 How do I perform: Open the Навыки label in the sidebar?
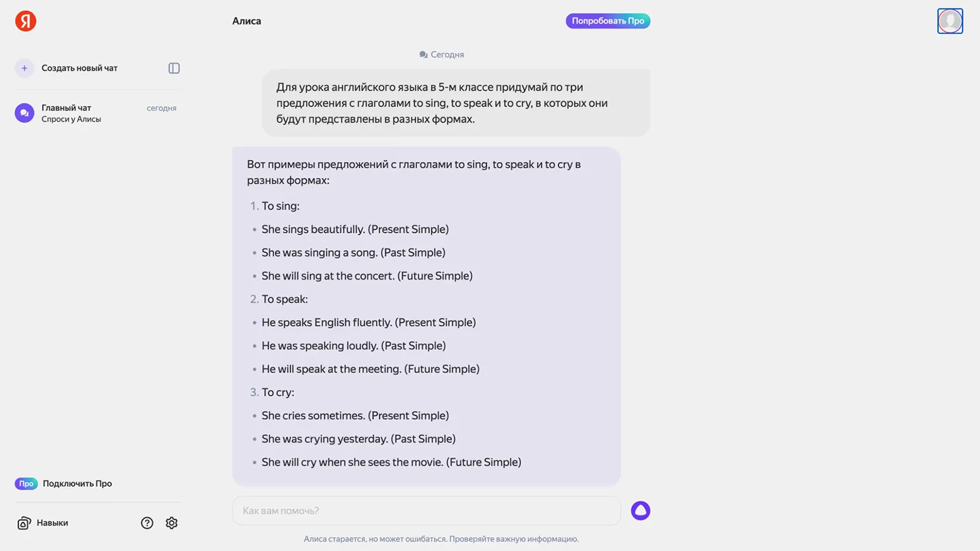tap(52, 523)
